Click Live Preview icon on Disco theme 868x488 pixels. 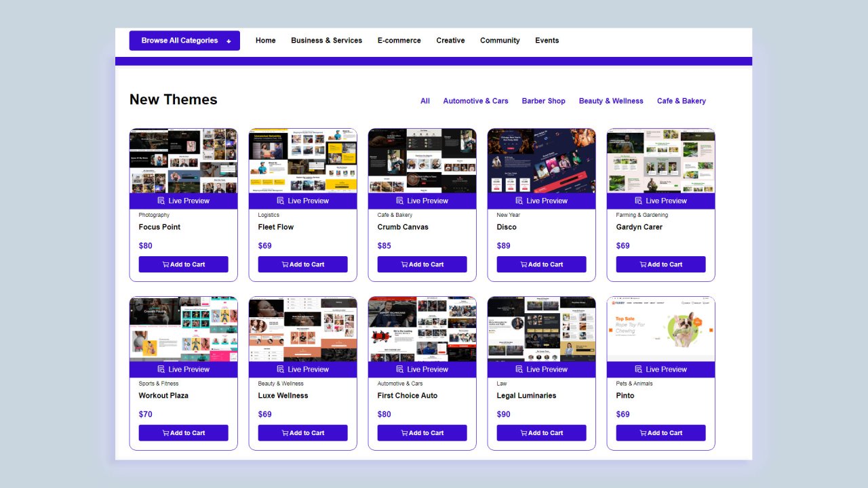click(519, 201)
